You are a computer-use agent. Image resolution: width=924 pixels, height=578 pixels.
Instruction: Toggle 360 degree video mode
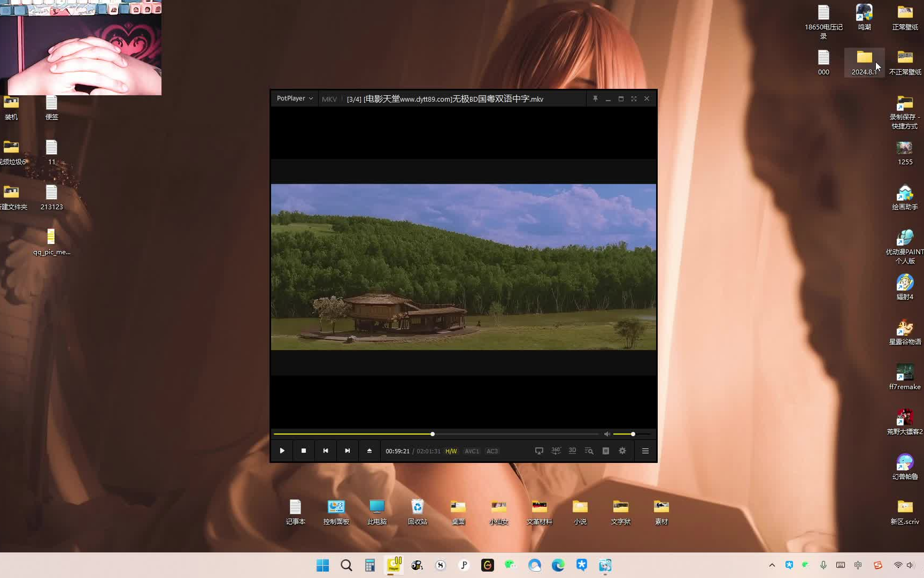tap(556, 451)
